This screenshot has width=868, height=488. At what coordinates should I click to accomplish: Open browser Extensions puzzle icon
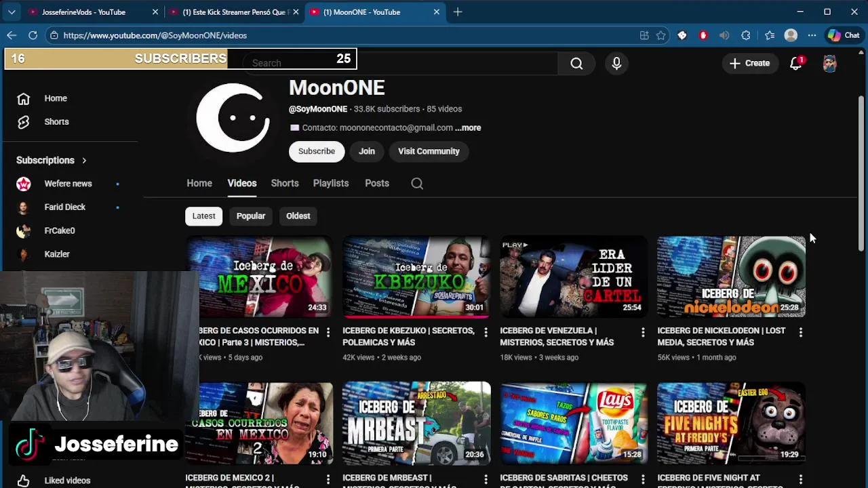[746, 35]
